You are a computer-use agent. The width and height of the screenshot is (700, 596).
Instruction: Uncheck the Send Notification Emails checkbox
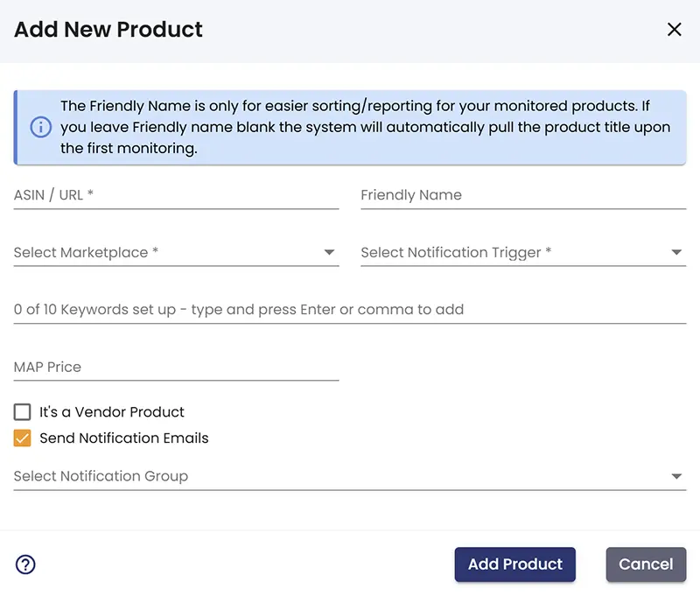pyautogui.click(x=21, y=438)
